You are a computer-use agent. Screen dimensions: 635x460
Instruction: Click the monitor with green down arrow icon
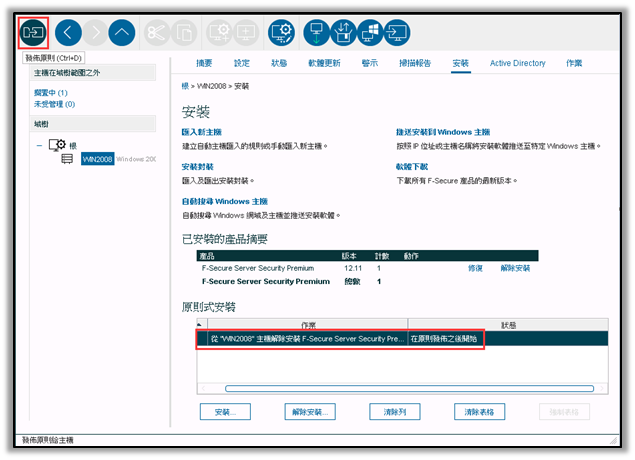316,32
